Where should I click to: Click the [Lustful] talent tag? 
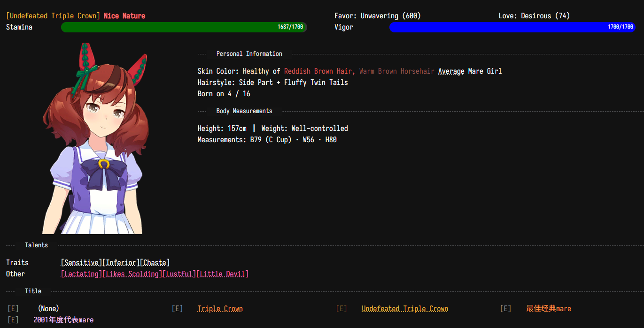pyautogui.click(x=179, y=274)
